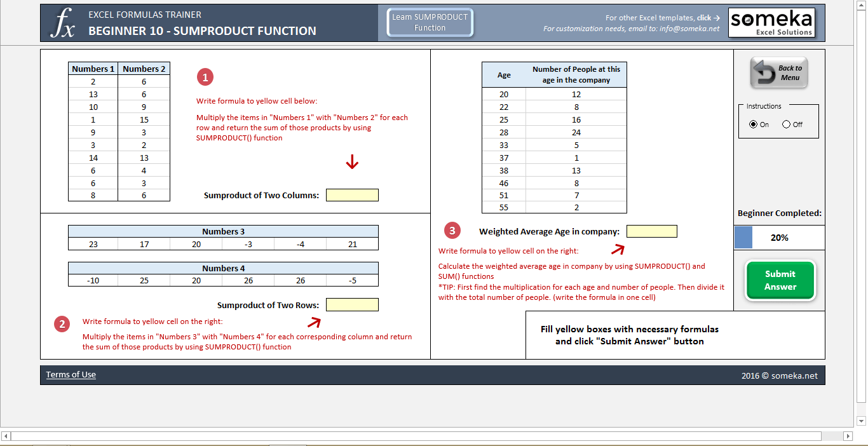Click the 2016 © someka.net footer text
Screen dimensions: 868x446
(x=780, y=375)
